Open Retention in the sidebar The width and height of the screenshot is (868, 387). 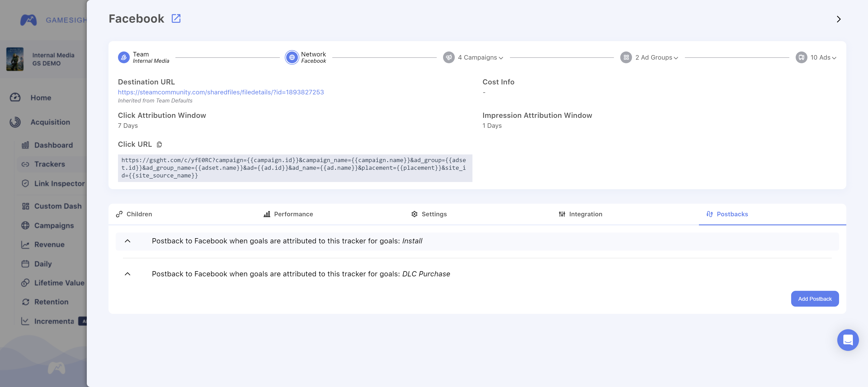tap(51, 302)
